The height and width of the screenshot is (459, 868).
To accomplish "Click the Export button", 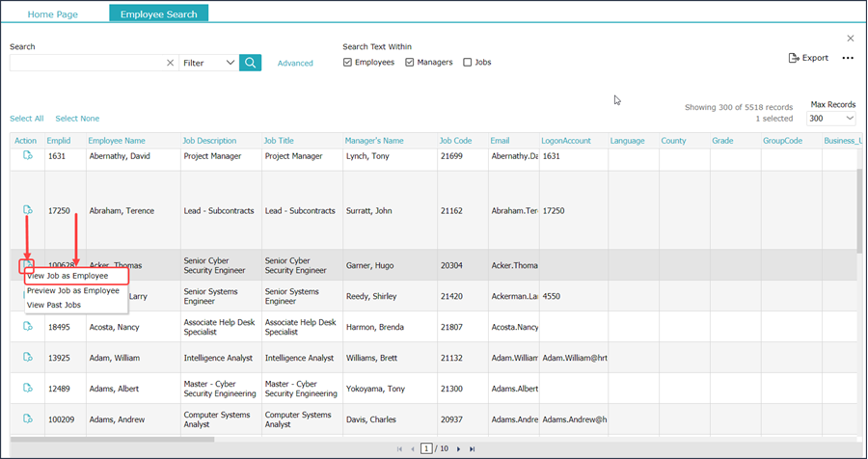I will (808, 58).
